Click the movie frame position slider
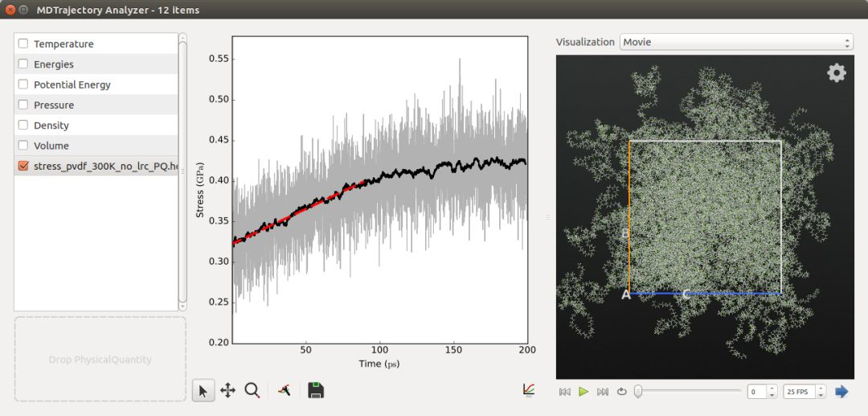This screenshot has width=868, height=416. coord(688,392)
